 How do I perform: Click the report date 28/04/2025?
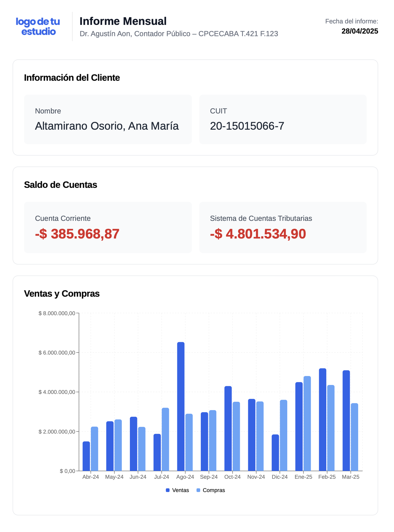click(360, 31)
